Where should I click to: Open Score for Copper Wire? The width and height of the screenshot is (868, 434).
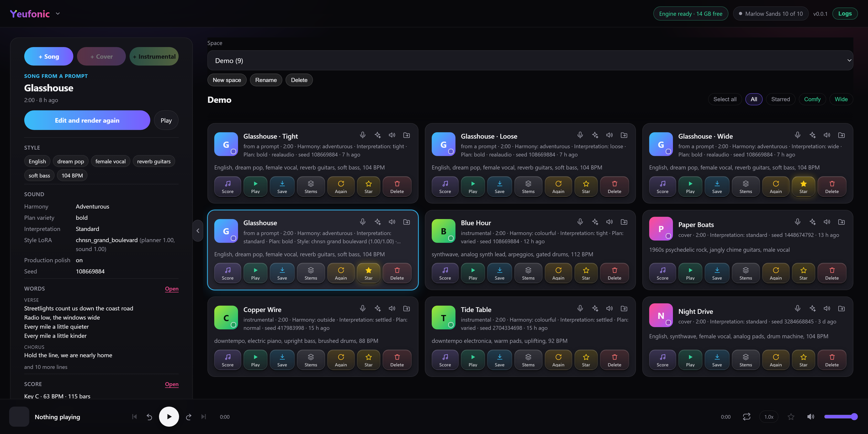[x=228, y=360]
